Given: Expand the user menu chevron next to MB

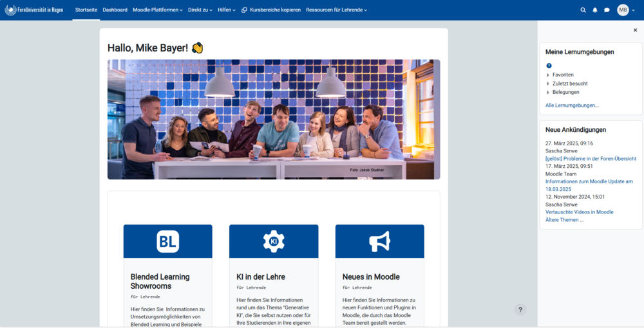Looking at the screenshot, I should (x=633, y=10).
